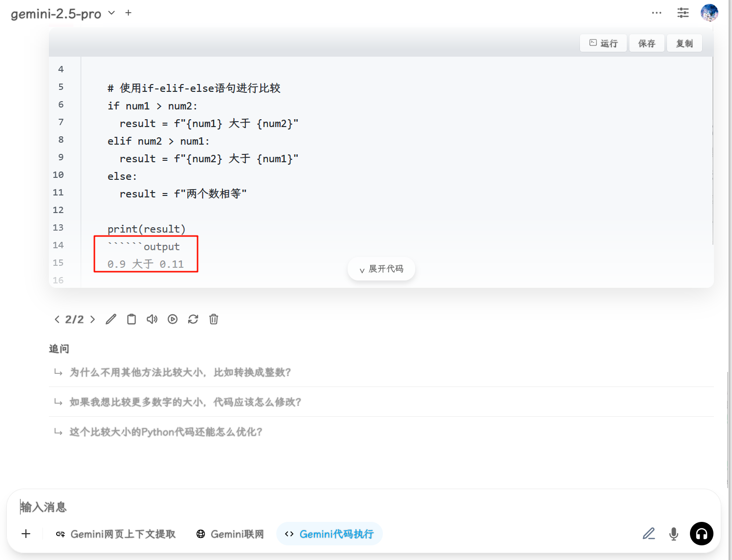Run the code with 运行 button
Screen dimensions: 732x560
click(x=603, y=43)
